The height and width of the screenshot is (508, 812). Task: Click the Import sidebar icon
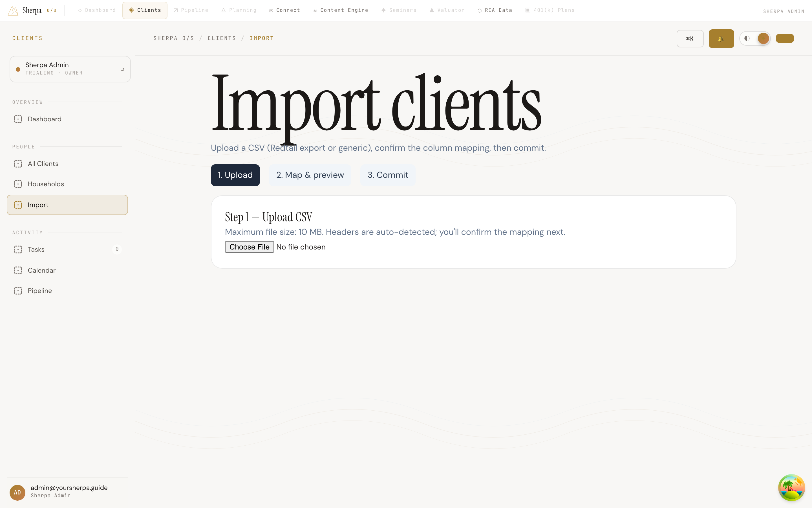[x=18, y=205]
